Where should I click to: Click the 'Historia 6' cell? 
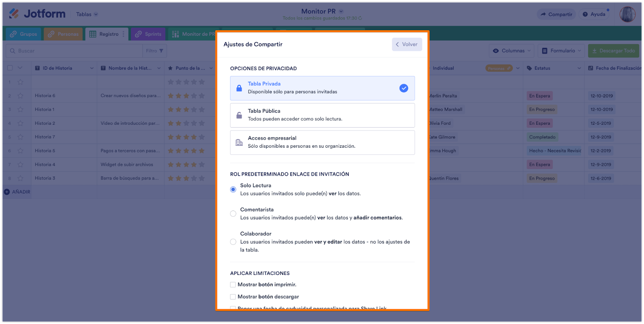(64, 96)
